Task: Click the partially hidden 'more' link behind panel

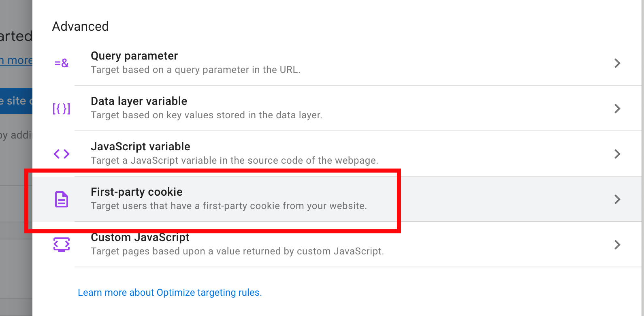Action: tap(16, 60)
